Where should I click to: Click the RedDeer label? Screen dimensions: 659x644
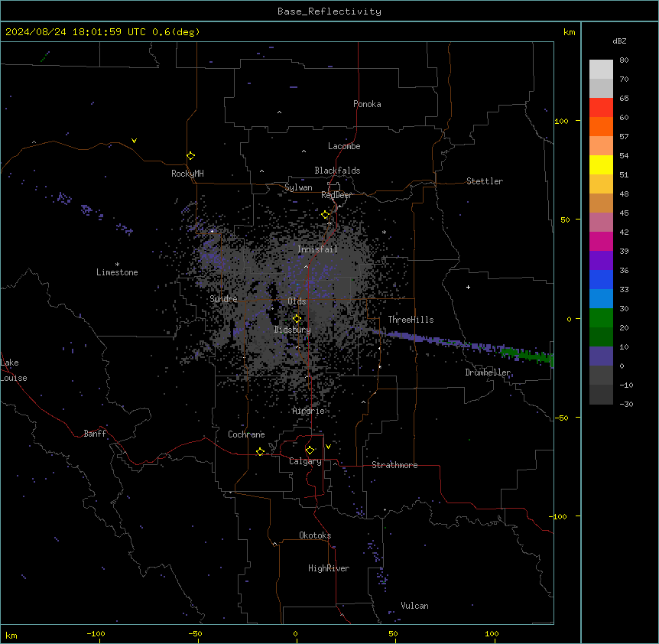[336, 195]
